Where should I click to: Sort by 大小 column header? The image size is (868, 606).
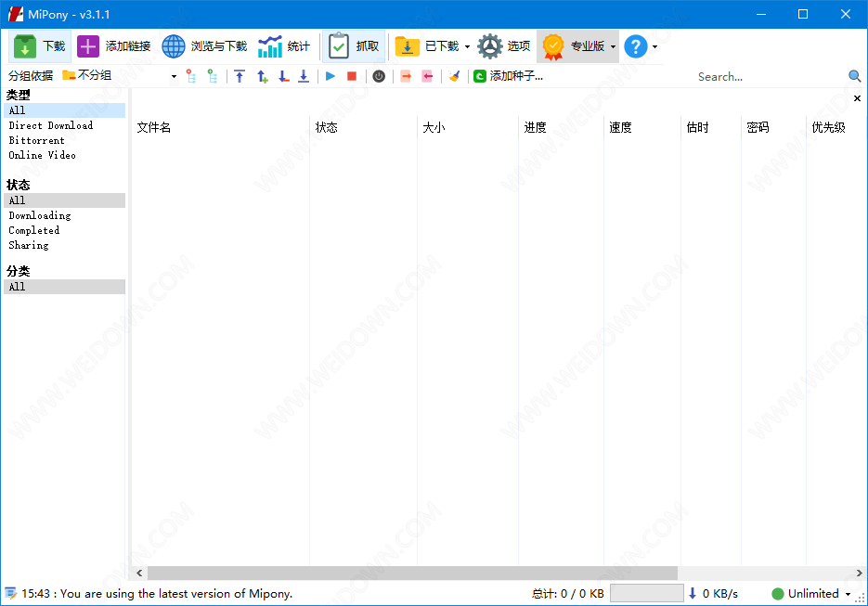(x=468, y=128)
